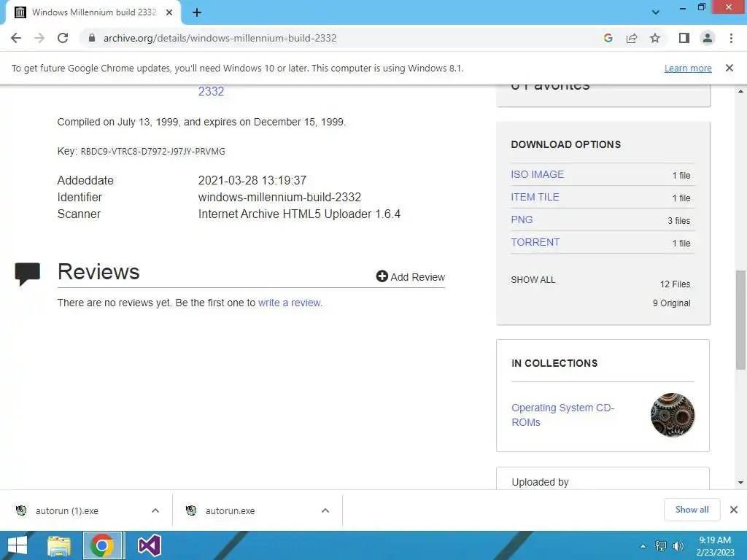Click SHOW ALL in download options

tap(533, 280)
